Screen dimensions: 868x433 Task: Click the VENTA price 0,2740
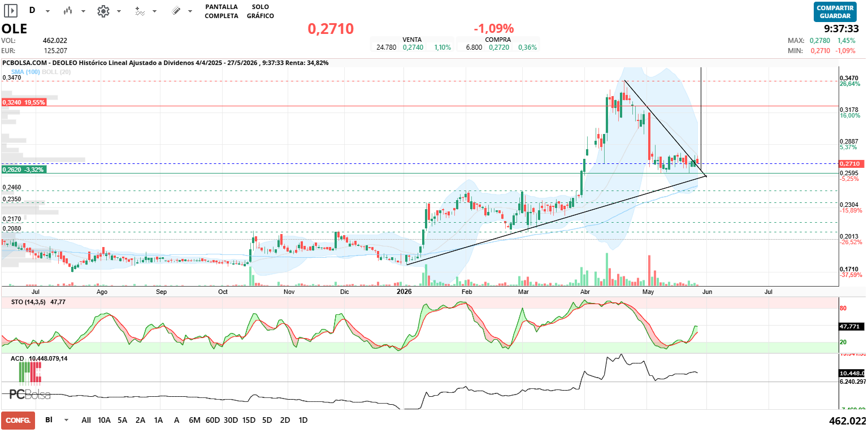click(413, 47)
